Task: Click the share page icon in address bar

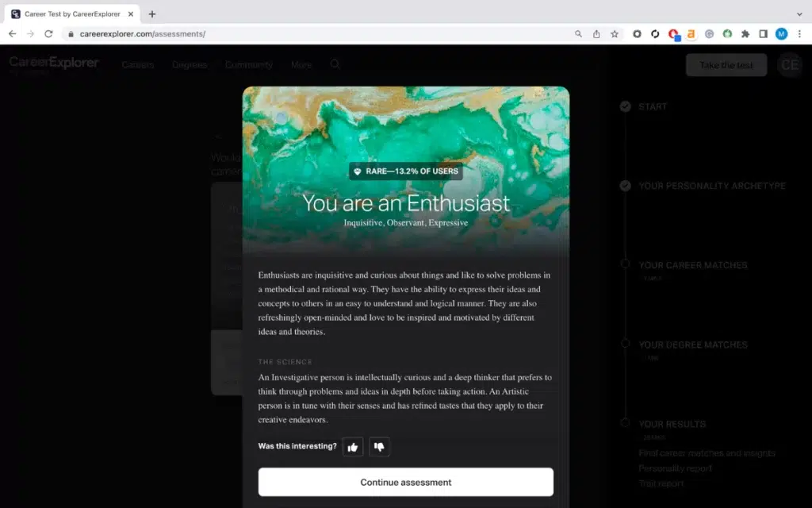Action: [x=596, y=33]
